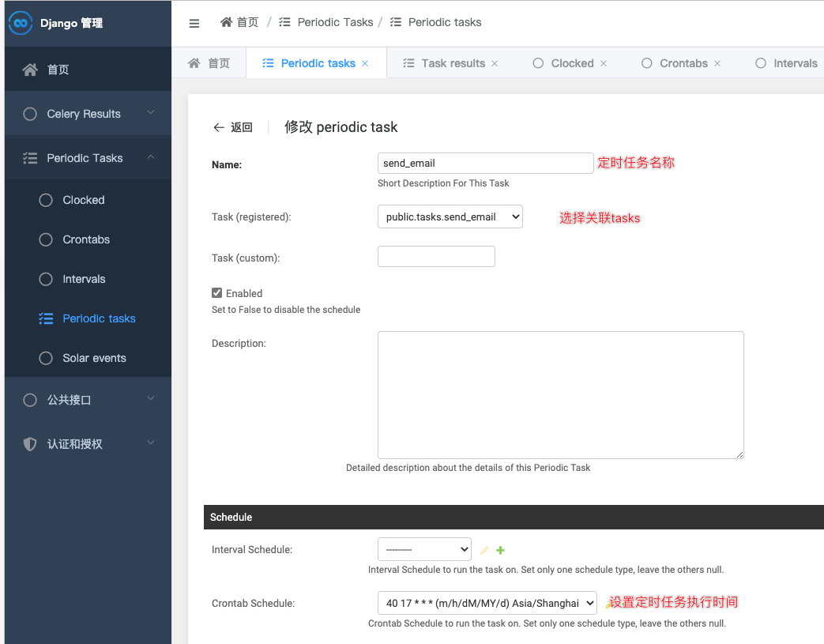Click the Periodic Tasks list icon in sidebar

click(x=30, y=158)
